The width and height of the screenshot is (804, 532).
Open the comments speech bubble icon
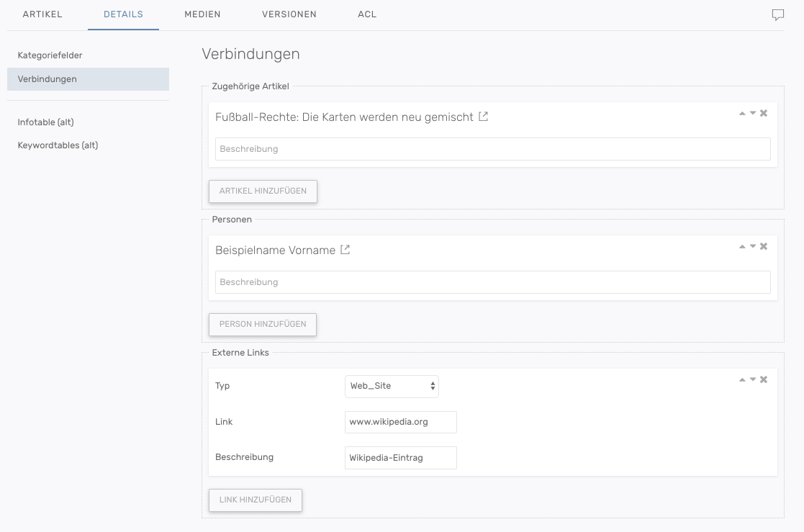point(777,15)
